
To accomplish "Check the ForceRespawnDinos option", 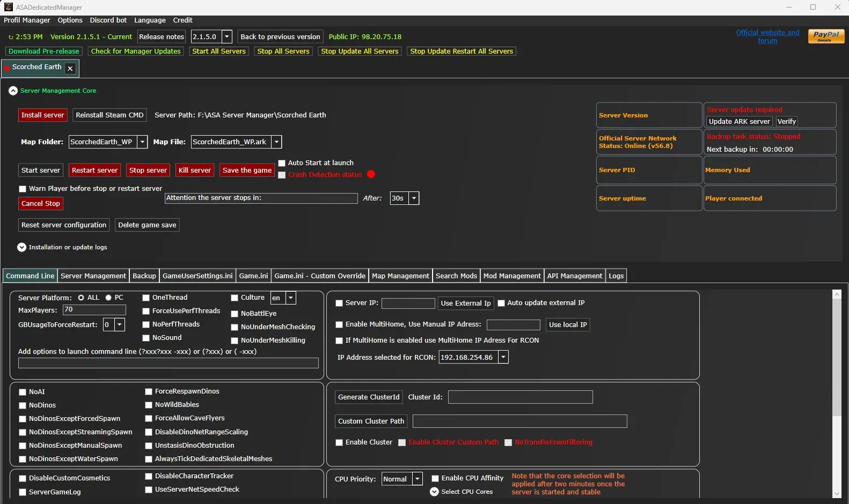I will tap(149, 391).
